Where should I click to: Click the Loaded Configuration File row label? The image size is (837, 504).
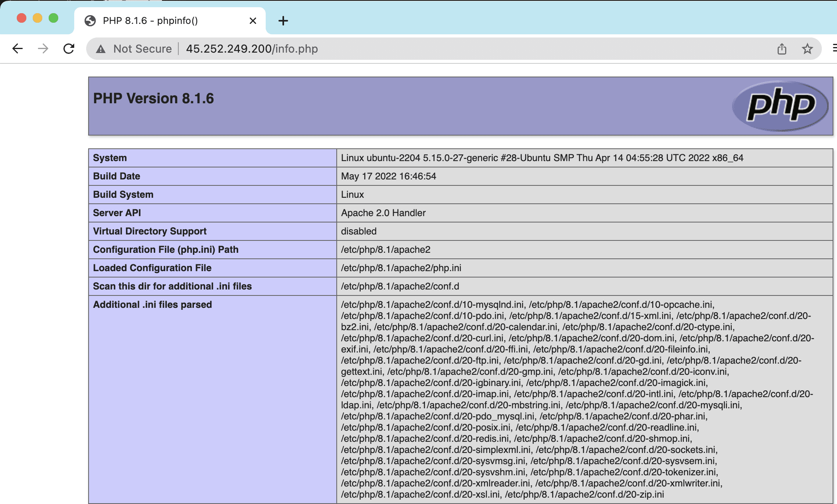point(152,268)
